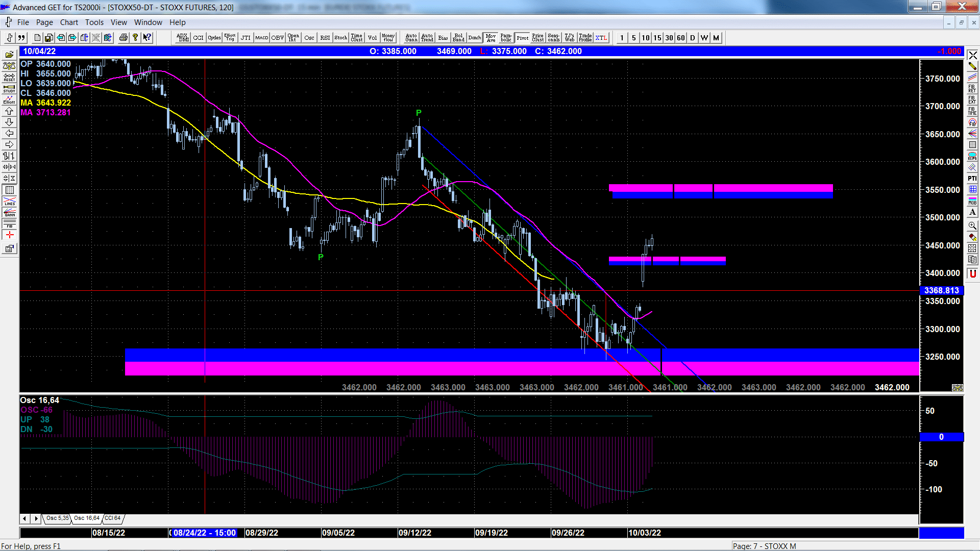The width and height of the screenshot is (980, 551).
Task: Click the print chart icon
Action: tap(123, 38)
